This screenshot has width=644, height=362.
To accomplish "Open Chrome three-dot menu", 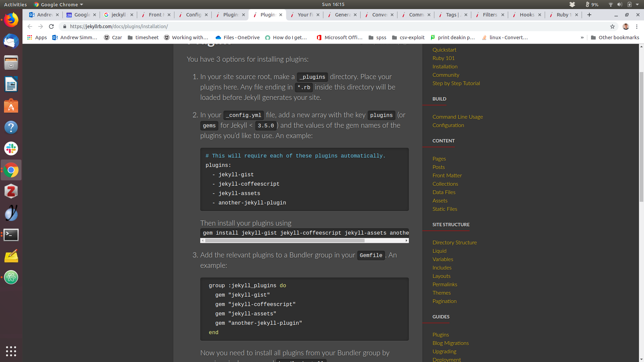I will tap(637, 26).
